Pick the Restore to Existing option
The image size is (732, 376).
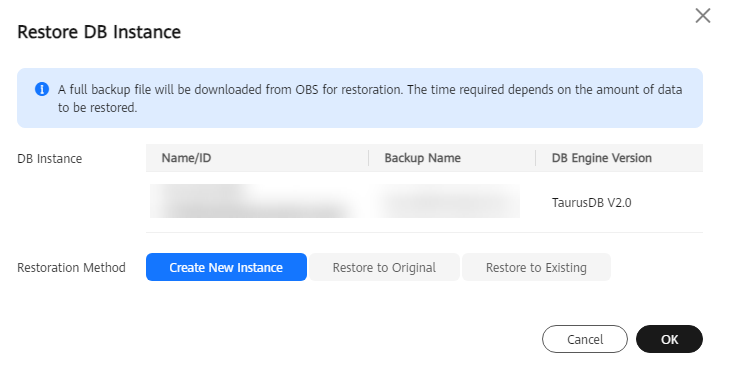(x=536, y=267)
